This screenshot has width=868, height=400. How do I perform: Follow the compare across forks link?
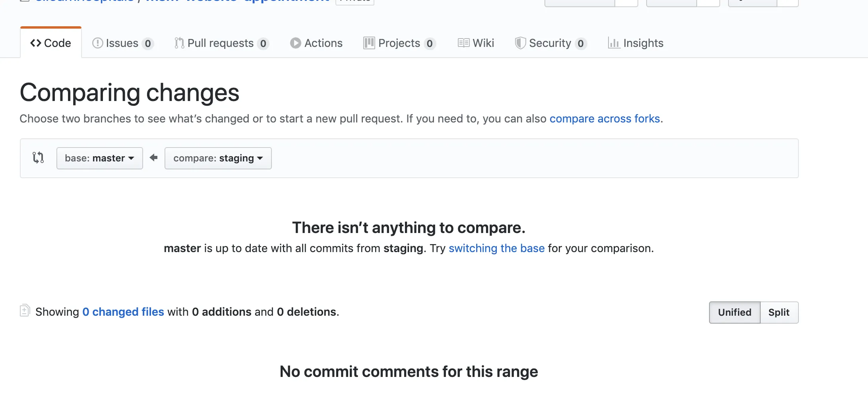(604, 118)
